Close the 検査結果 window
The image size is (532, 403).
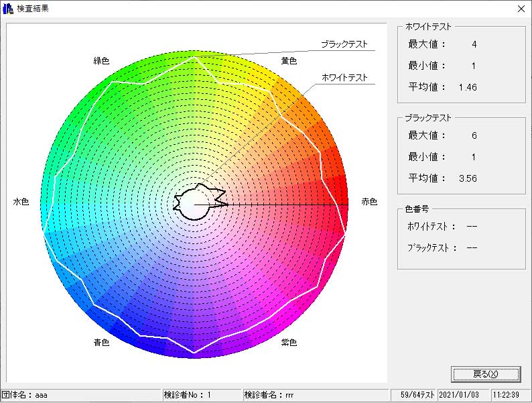click(x=521, y=9)
